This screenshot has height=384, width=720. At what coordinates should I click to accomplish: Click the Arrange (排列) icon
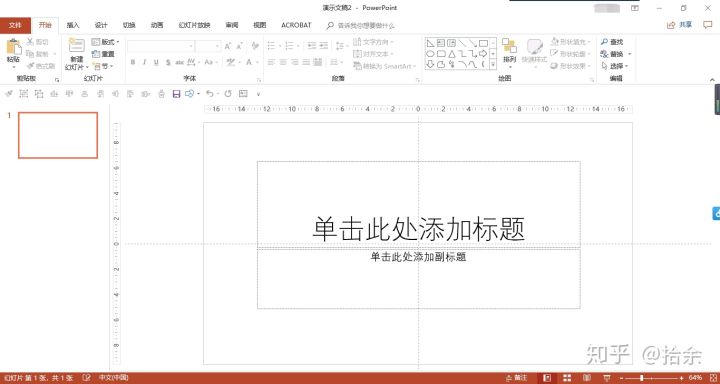[x=509, y=46]
